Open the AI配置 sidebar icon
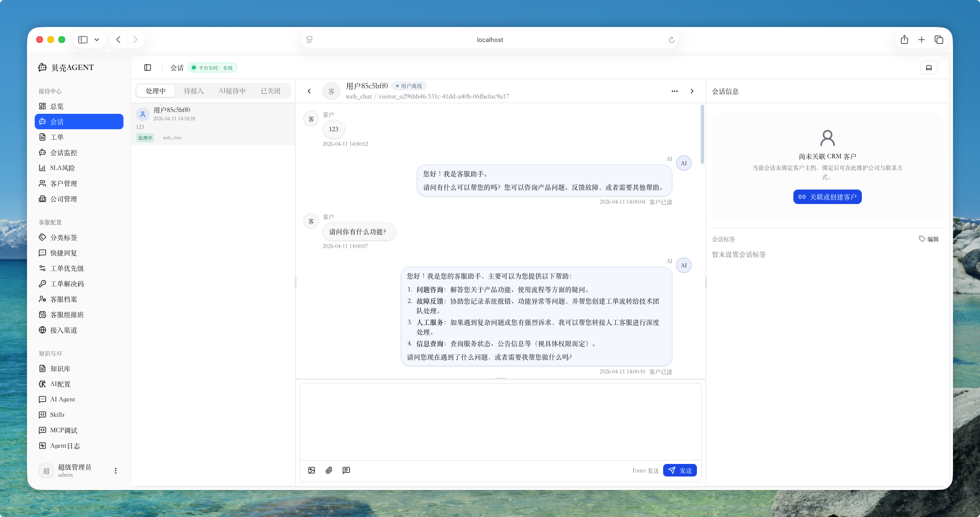Screen dimensions: 980x517 click(42, 384)
